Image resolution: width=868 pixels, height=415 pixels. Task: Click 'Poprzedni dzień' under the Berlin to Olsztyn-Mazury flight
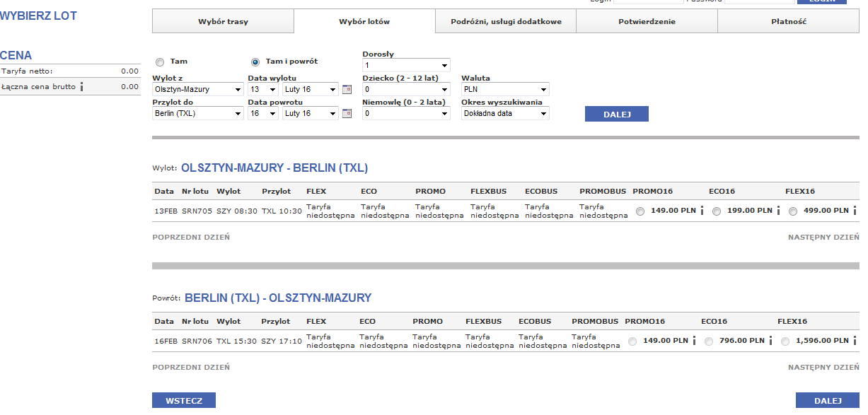[191, 368]
